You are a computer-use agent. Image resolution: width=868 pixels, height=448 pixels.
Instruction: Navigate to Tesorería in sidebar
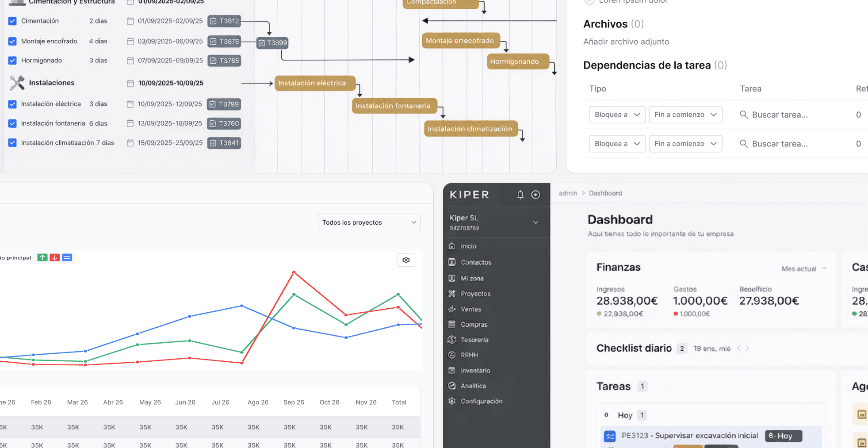[x=474, y=340]
